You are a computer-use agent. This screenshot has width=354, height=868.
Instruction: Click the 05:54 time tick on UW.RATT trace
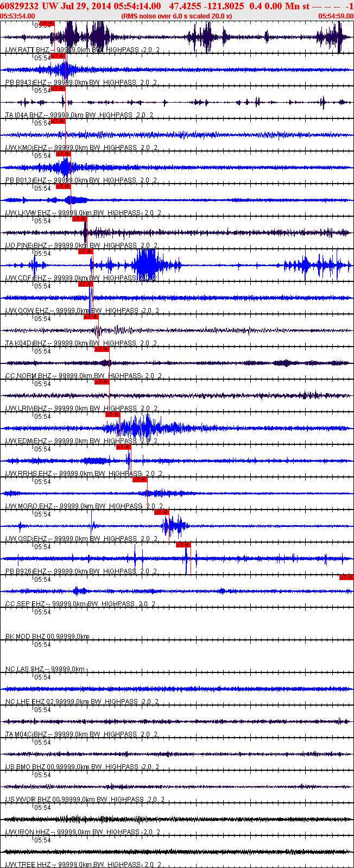(42, 25)
